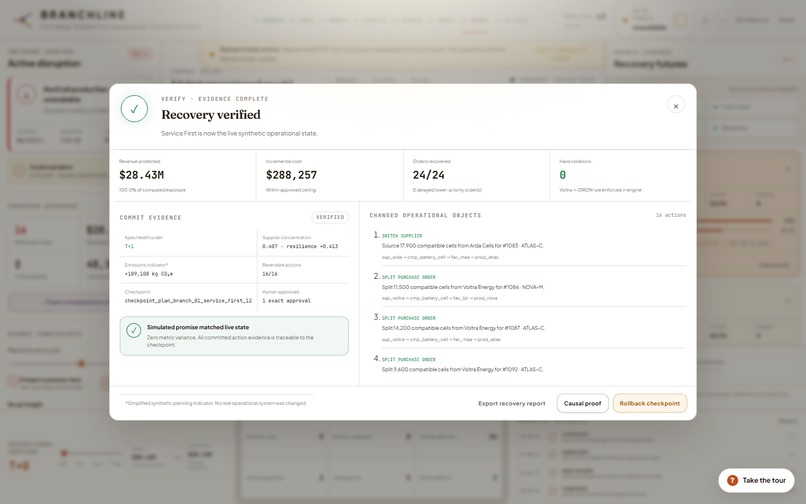806x504 pixels.
Task: Click the path ending in "fac_blr → prod_nova"
Action: (x=439, y=298)
